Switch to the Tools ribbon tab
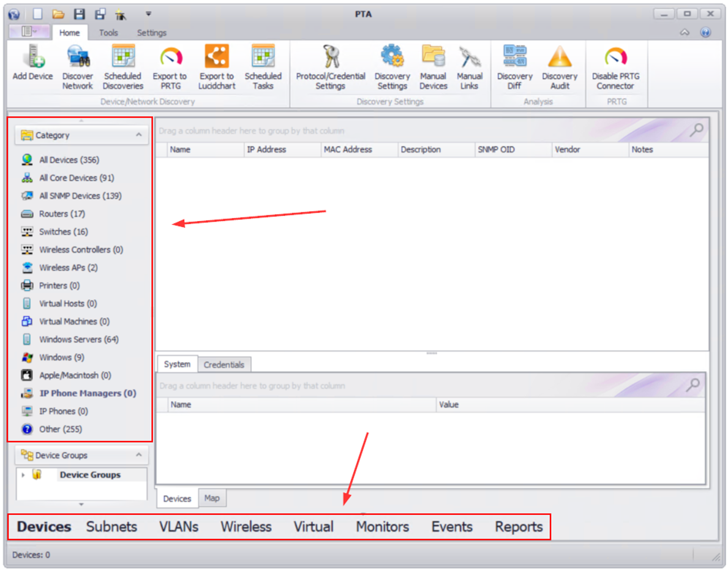 pos(108,32)
